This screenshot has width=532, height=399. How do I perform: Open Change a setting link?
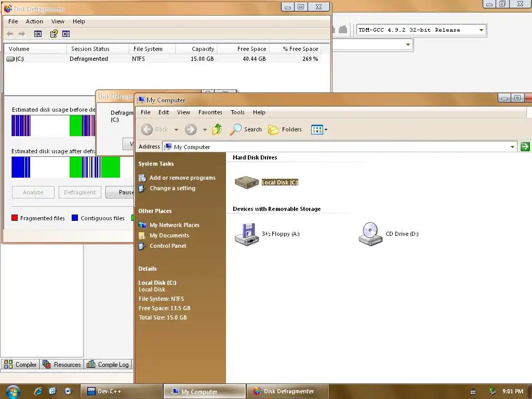pos(172,188)
